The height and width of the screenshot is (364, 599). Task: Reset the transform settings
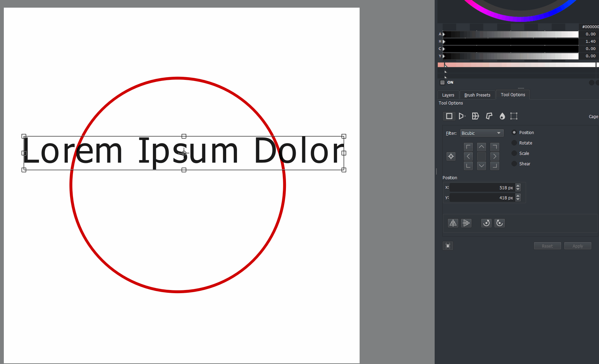pyautogui.click(x=547, y=246)
